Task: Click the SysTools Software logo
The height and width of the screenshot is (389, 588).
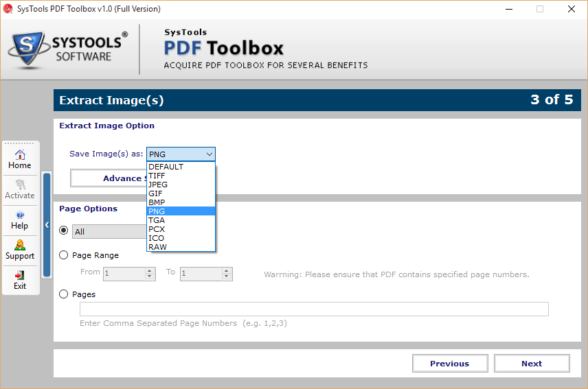Action: (68, 49)
